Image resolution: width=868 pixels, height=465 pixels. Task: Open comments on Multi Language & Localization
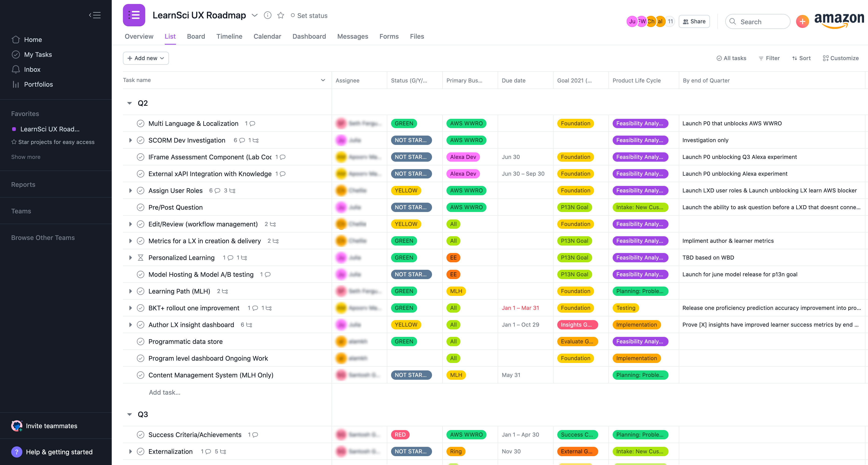[x=252, y=123]
